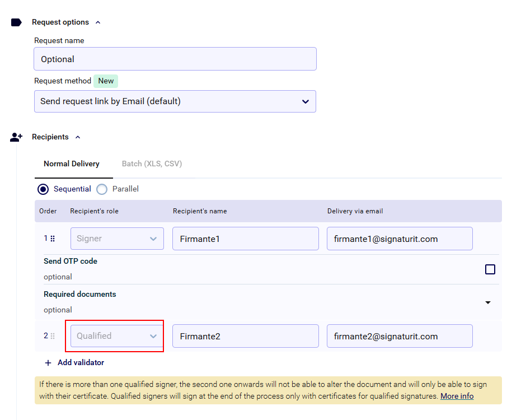521x420 pixels.
Task: Collapse the Recipients section chevron
Action: (x=78, y=137)
